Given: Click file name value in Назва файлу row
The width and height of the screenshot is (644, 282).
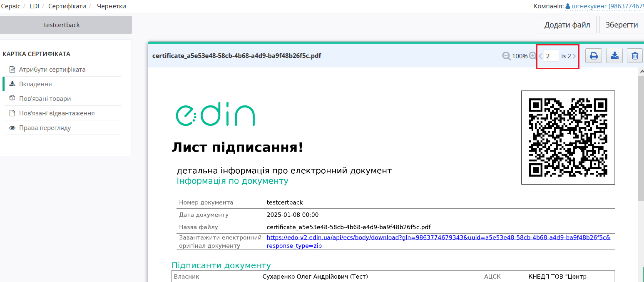Looking at the screenshot, I should tap(348, 227).
